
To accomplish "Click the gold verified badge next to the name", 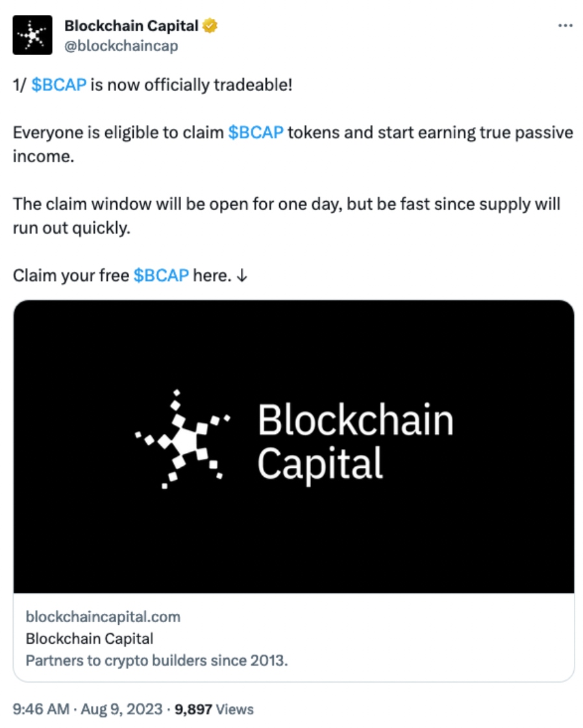I will tap(208, 26).
